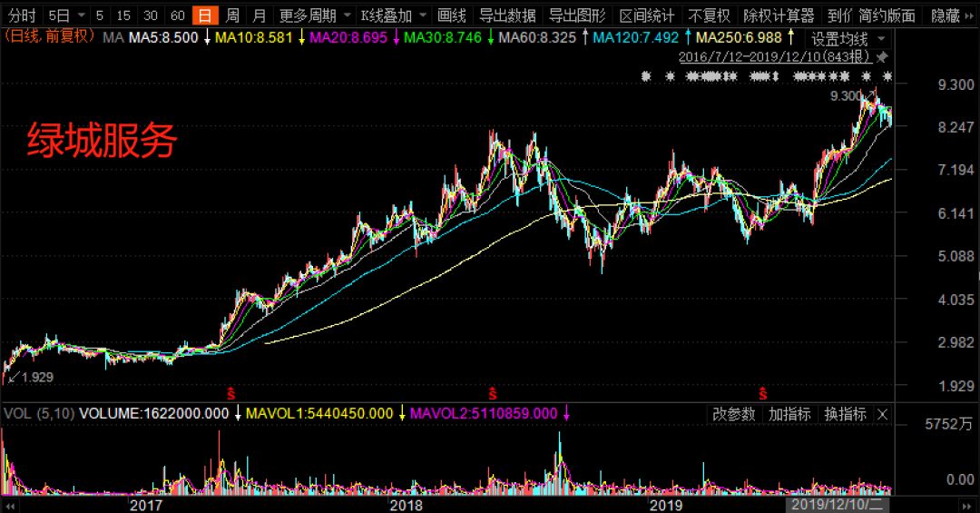
Task: Click 导出图形 export image button
Action: tap(577, 15)
